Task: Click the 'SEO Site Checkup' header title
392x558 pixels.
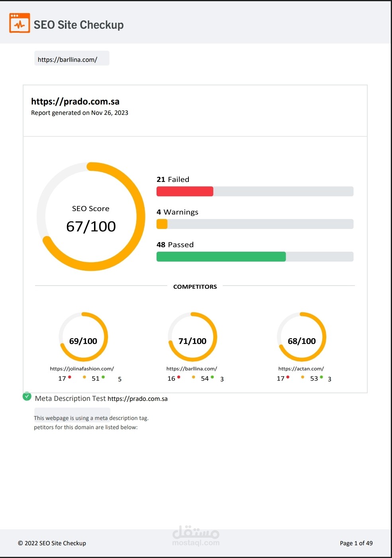Action: click(x=78, y=25)
